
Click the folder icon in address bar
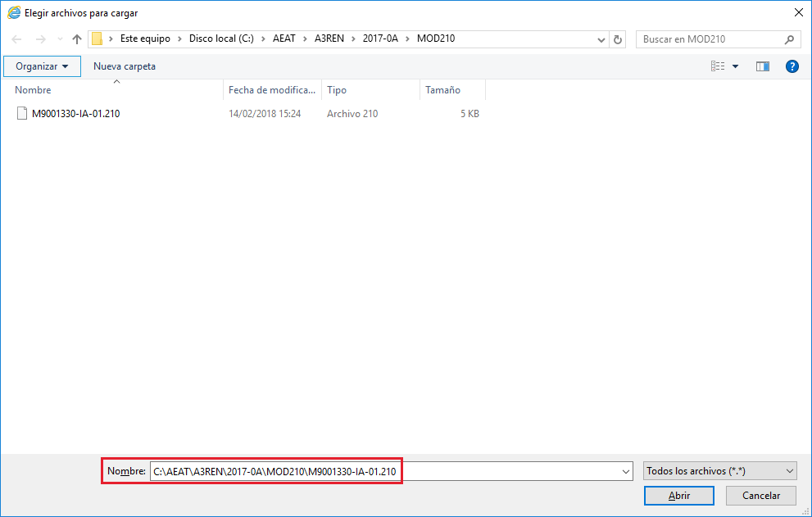click(97, 39)
